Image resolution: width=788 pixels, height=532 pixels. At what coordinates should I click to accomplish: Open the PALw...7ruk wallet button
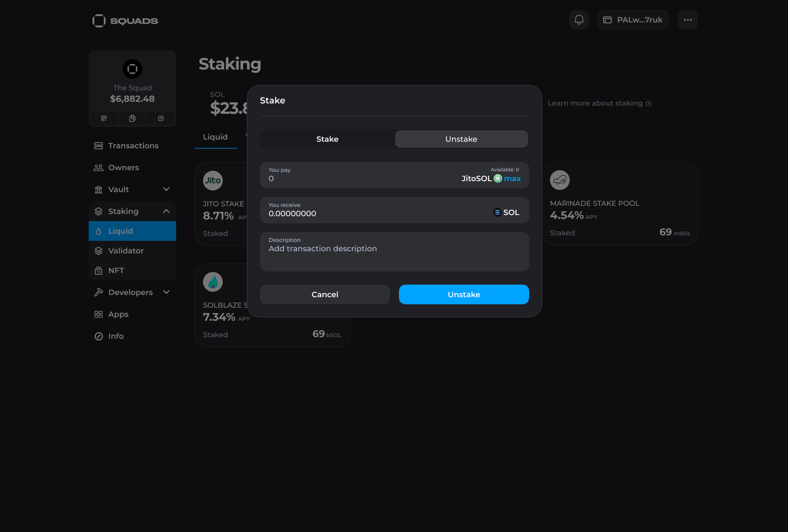[x=633, y=20]
